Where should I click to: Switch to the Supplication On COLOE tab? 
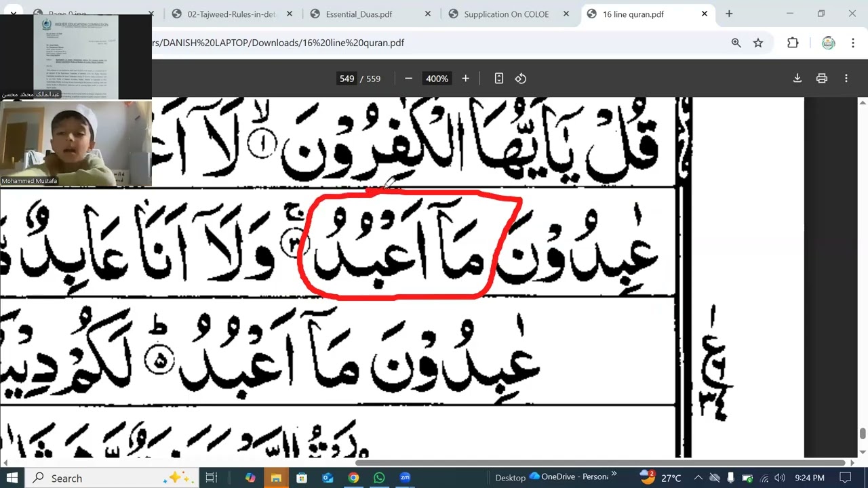pyautogui.click(x=507, y=14)
